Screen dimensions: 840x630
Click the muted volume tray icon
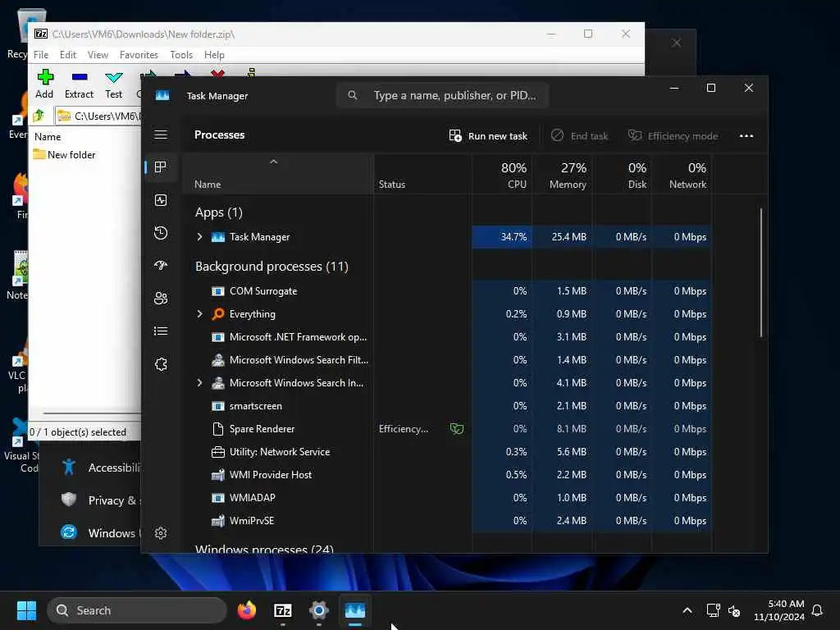(734, 610)
